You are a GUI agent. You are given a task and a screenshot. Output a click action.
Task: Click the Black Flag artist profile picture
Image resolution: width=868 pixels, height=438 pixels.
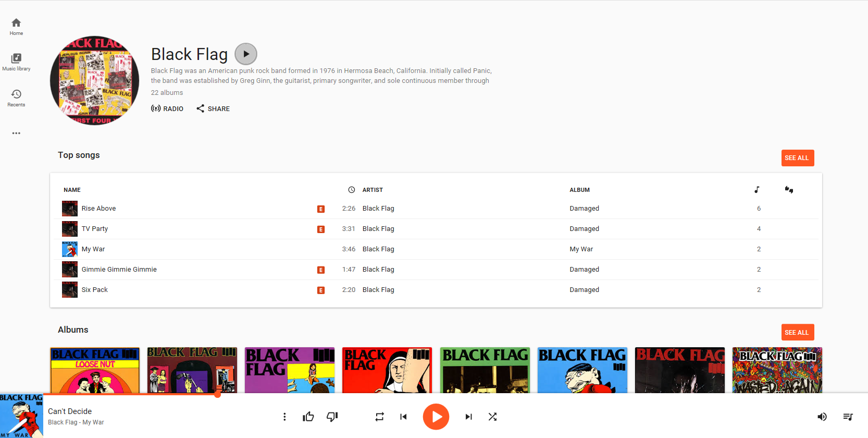point(95,80)
